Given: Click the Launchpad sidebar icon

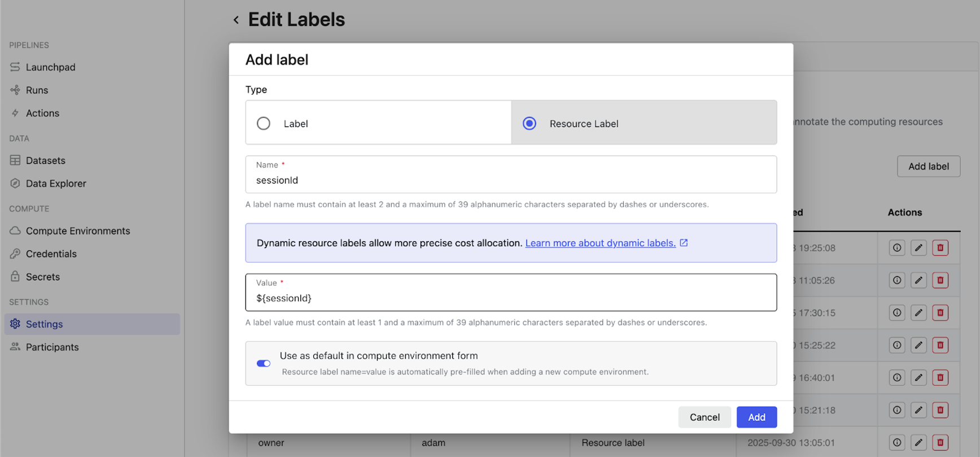Looking at the screenshot, I should pyautogui.click(x=15, y=67).
